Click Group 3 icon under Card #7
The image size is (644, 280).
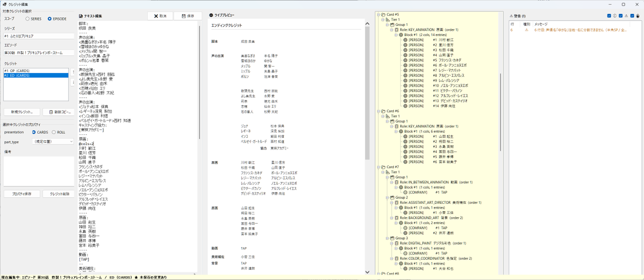[x=392, y=238]
